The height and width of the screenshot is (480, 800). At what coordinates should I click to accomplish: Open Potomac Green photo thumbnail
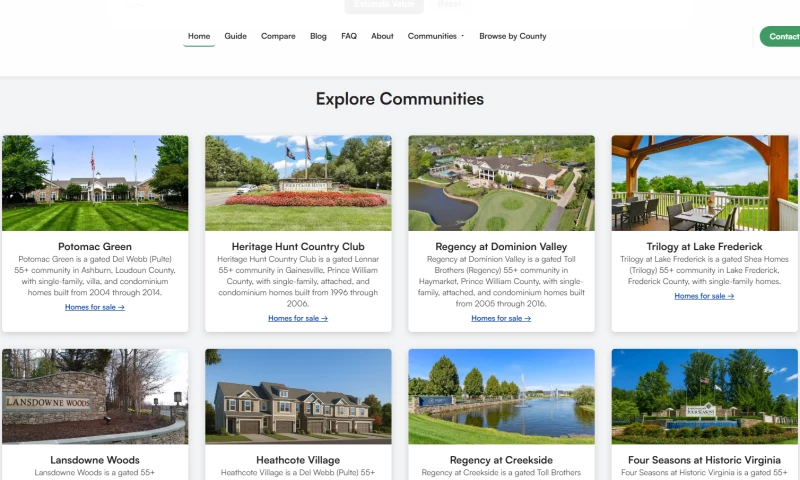(95, 183)
